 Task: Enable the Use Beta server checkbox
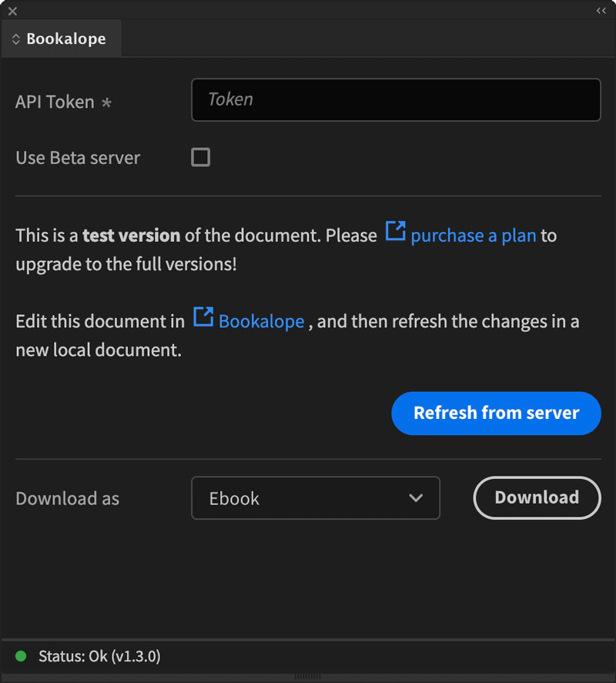click(x=200, y=157)
